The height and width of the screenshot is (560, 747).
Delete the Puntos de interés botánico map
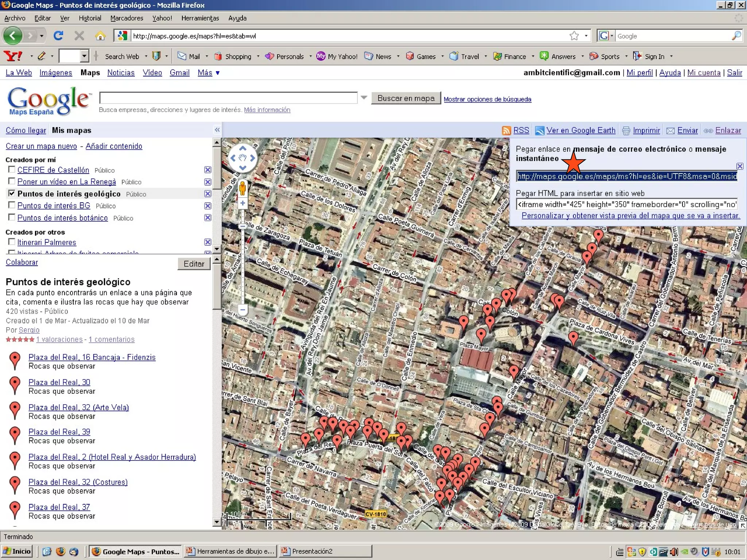208,218
